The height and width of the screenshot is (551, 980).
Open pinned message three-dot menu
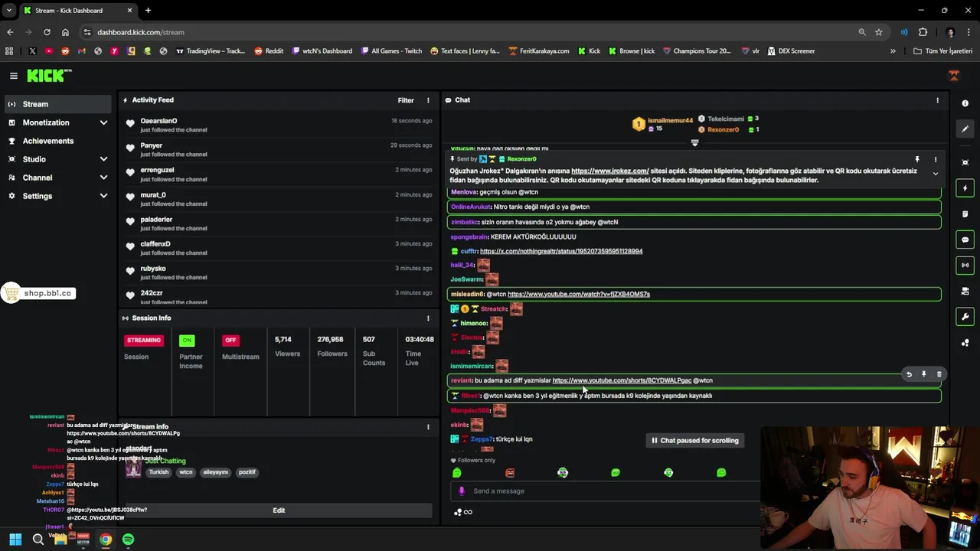[x=935, y=159]
